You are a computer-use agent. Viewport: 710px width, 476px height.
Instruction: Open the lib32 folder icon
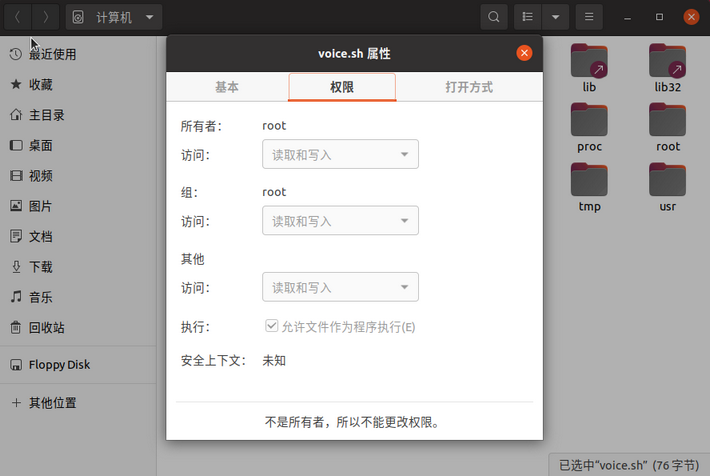(x=667, y=62)
